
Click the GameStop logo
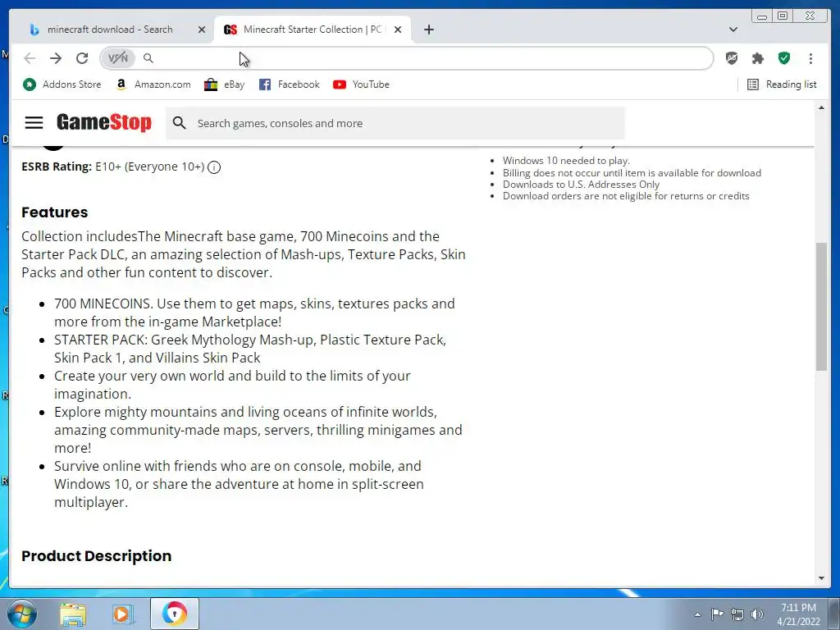coord(104,123)
